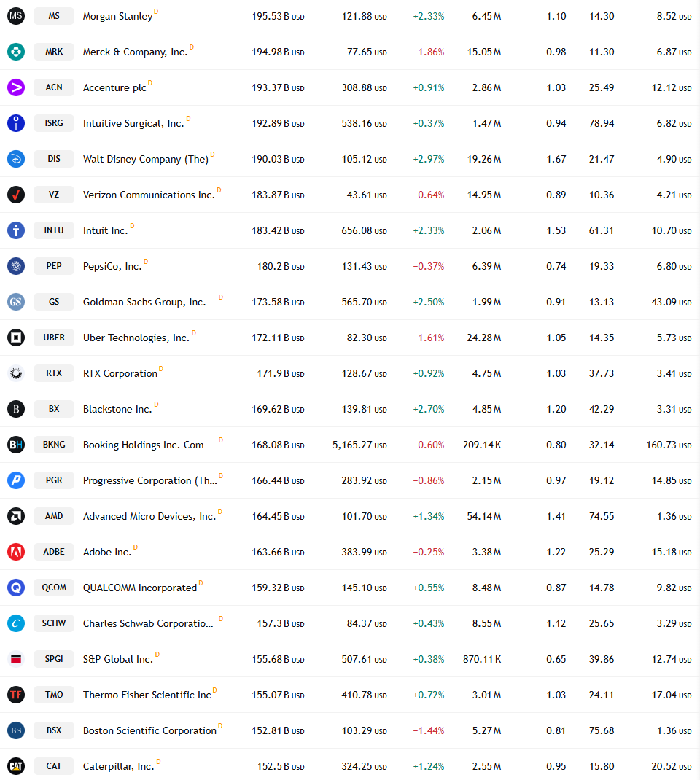The width and height of the screenshot is (700, 780).
Task: Click the QUALCOMM Q logo icon
Action: pos(16,588)
